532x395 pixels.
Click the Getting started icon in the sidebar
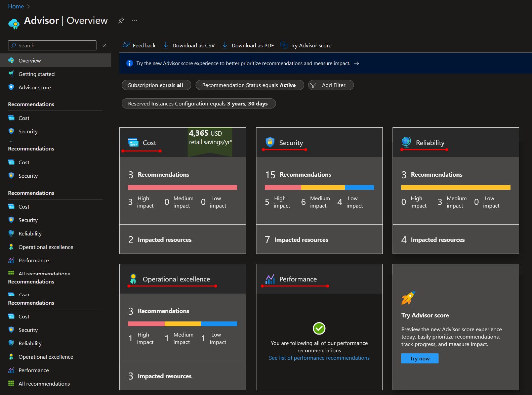(x=11, y=74)
